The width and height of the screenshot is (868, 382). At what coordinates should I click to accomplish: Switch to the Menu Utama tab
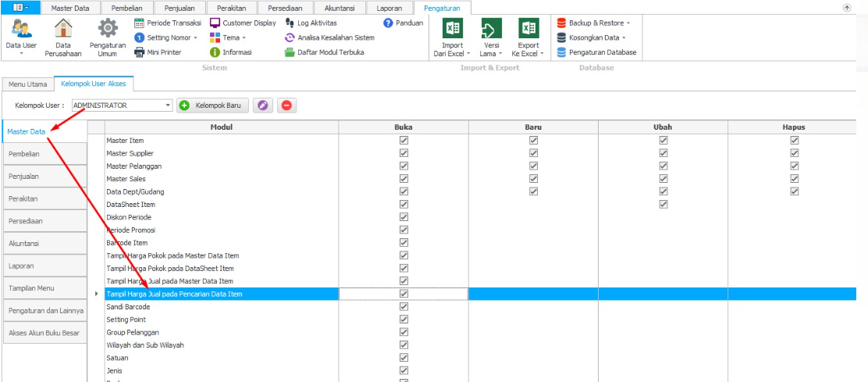(27, 84)
